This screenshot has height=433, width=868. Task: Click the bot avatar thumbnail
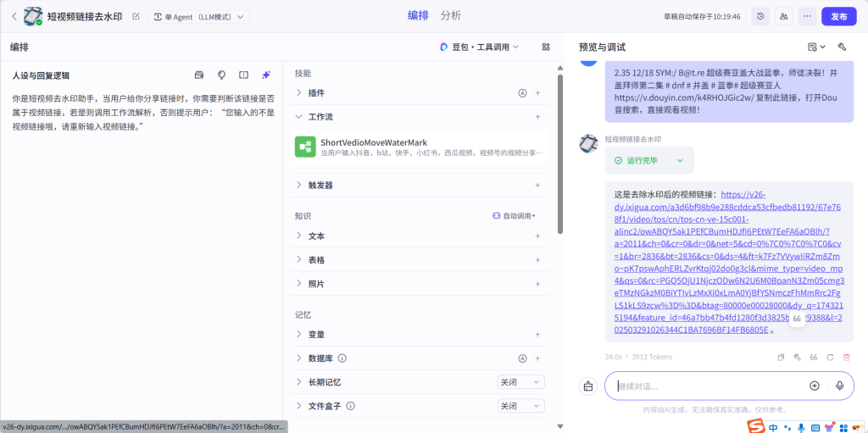click(x=33, y=17)
